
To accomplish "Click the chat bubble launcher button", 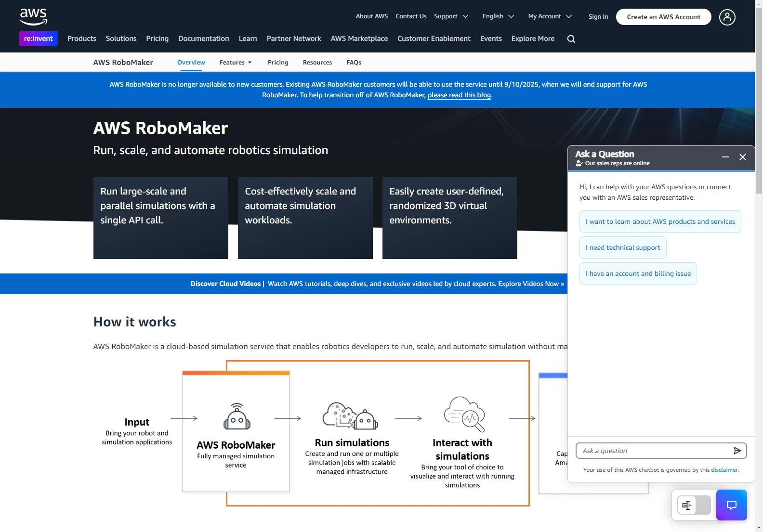I will point(732,505).
